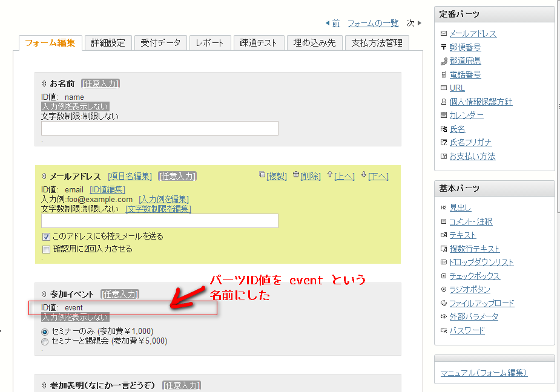560x392 pixels.
Task: Open フォームの一覧 link
Action: pos(373,23)
